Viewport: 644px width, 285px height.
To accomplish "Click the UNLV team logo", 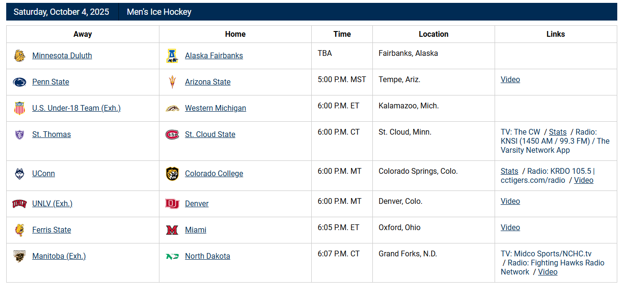I will point(20,204).
